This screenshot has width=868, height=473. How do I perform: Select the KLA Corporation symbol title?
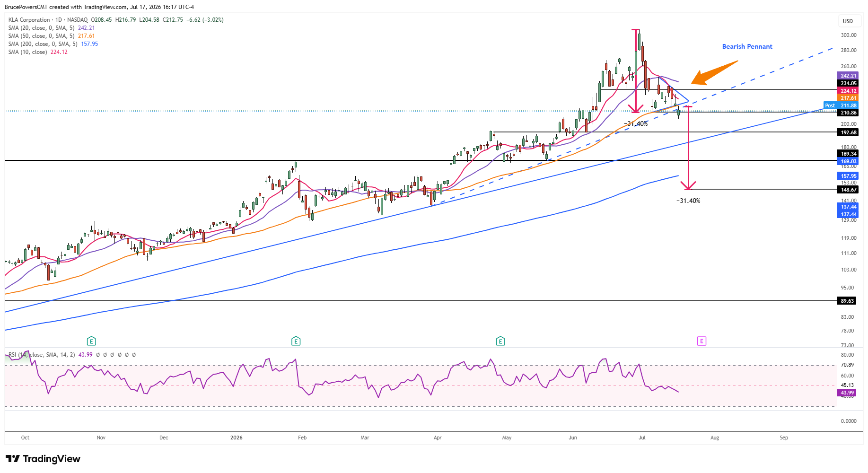(x=29, y=20)
